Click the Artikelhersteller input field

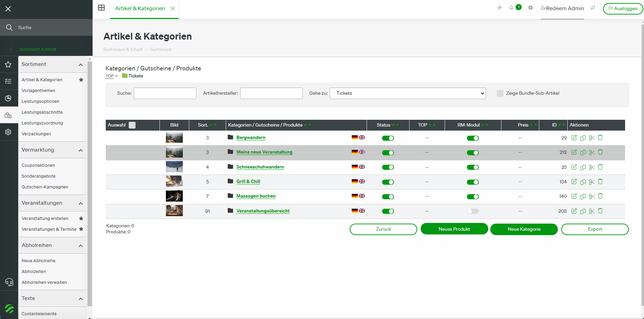pos(271,93)
